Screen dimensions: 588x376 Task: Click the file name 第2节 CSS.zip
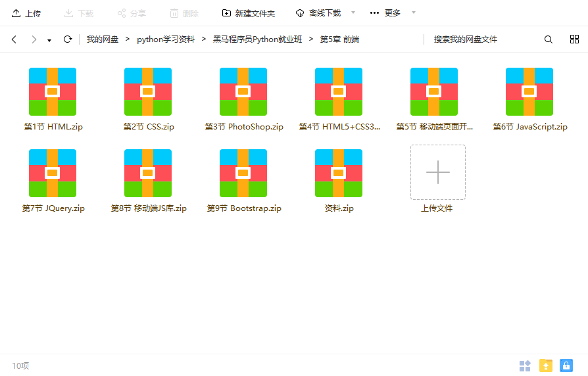[149, 127]
